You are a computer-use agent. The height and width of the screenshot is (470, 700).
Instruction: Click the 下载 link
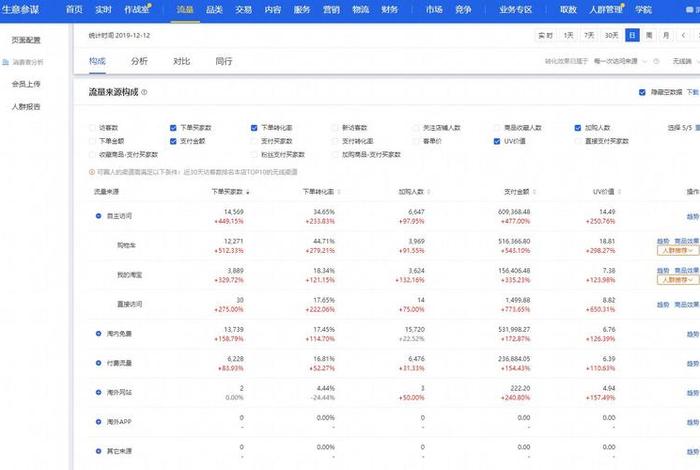point(693,92)
